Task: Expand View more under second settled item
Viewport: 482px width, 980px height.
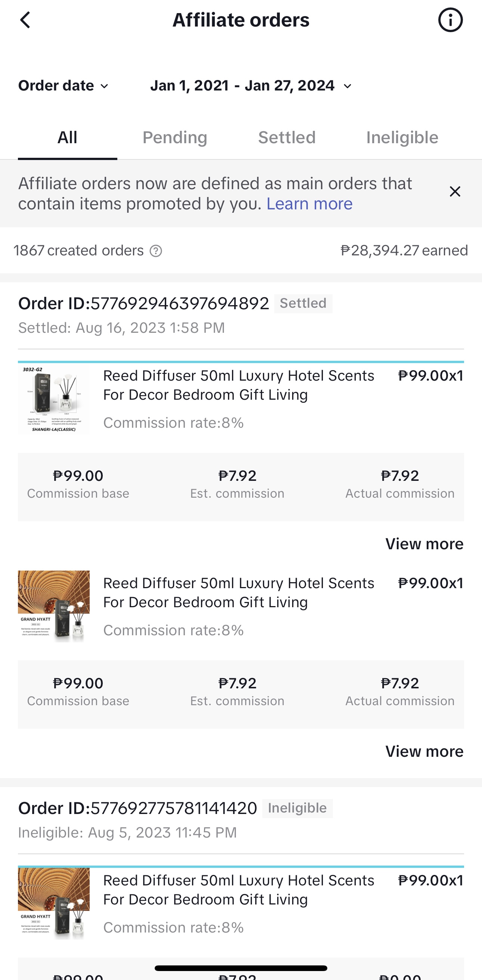Action: [x=424, y=752]
